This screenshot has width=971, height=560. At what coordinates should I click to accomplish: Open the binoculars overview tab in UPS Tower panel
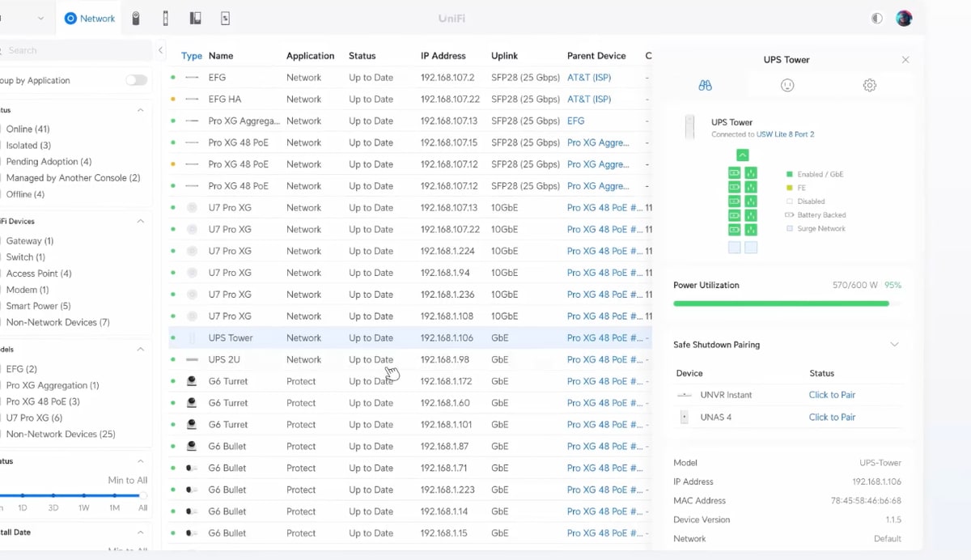[705, 85]
